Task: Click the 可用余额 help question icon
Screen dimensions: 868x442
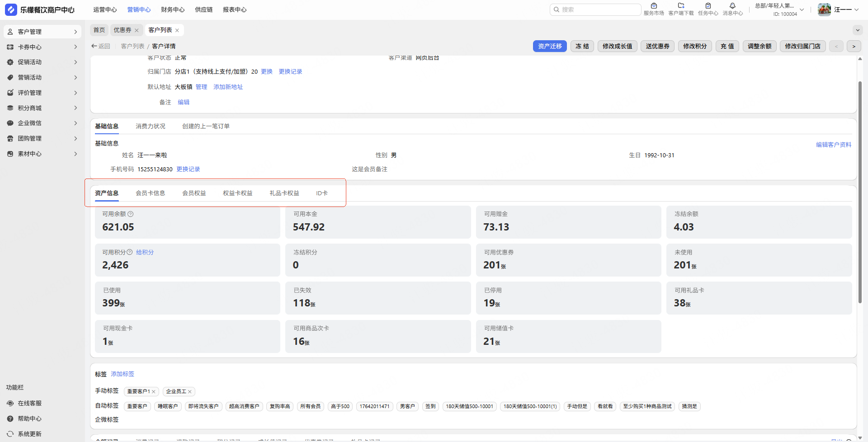Action: (131, 214)
